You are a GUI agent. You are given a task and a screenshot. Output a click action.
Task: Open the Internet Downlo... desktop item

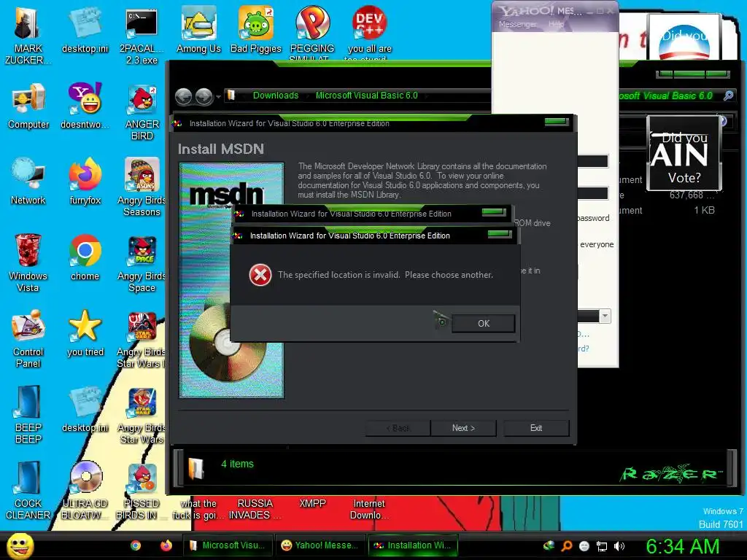pyautogui.click(x=368, y=509)
